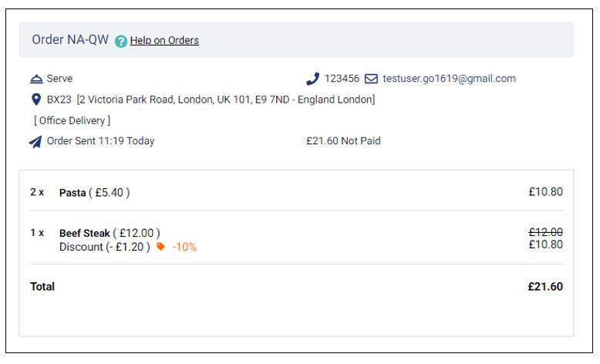Viewport: 600px width, 364px height.
Task: Click the location pin icon
Action: [36, 99]
